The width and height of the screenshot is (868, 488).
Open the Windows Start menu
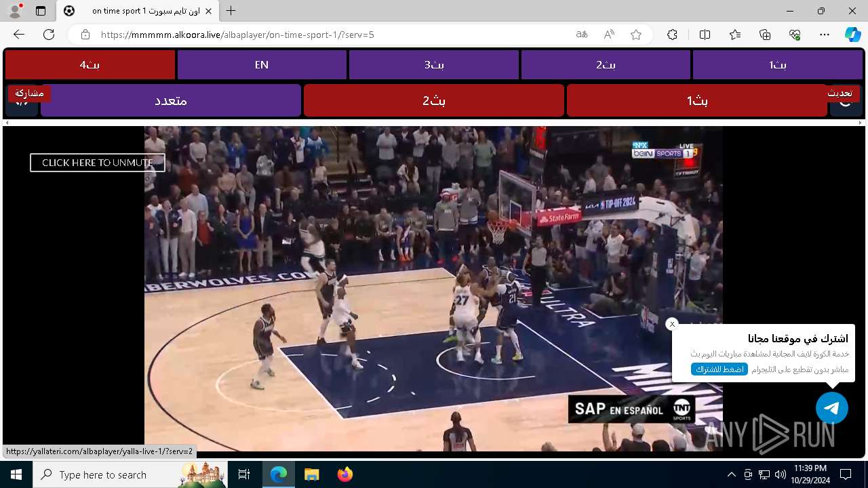16,474
